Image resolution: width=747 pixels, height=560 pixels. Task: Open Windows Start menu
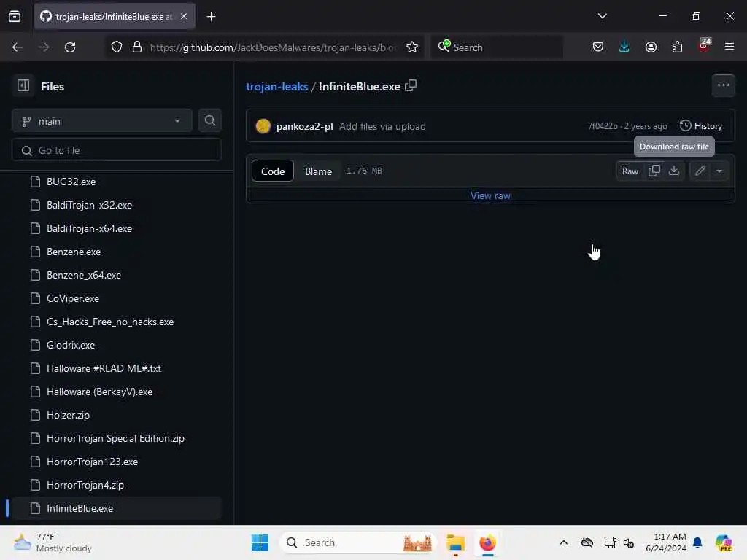pyautogui.click(x=260, y=542)
